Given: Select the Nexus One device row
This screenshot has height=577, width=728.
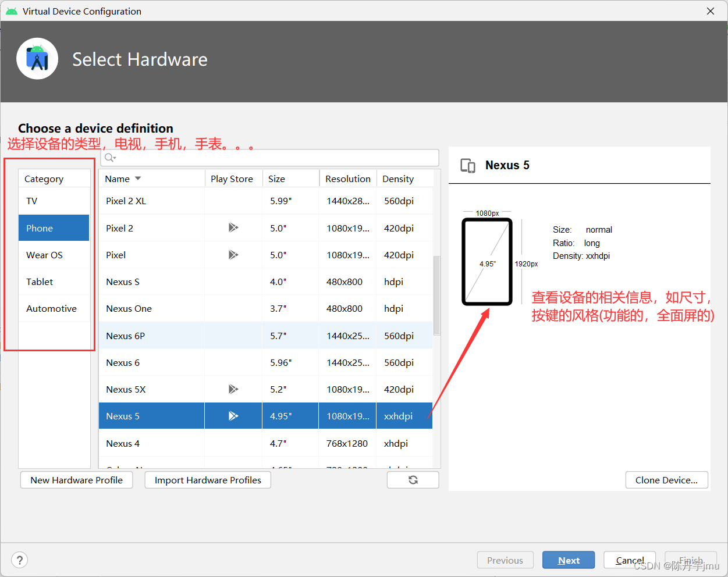Looking at the screenshot, I should tap(265, 308).
